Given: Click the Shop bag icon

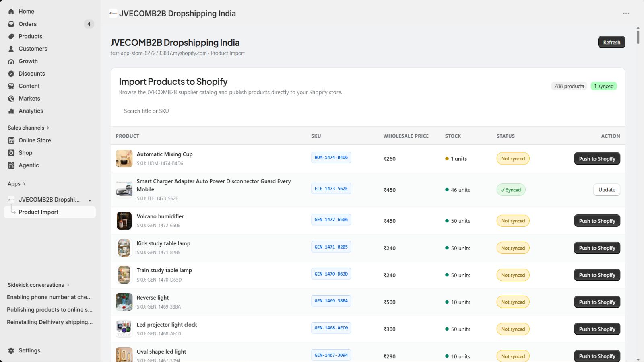Looking at the screenshot, I should [11, 153].
